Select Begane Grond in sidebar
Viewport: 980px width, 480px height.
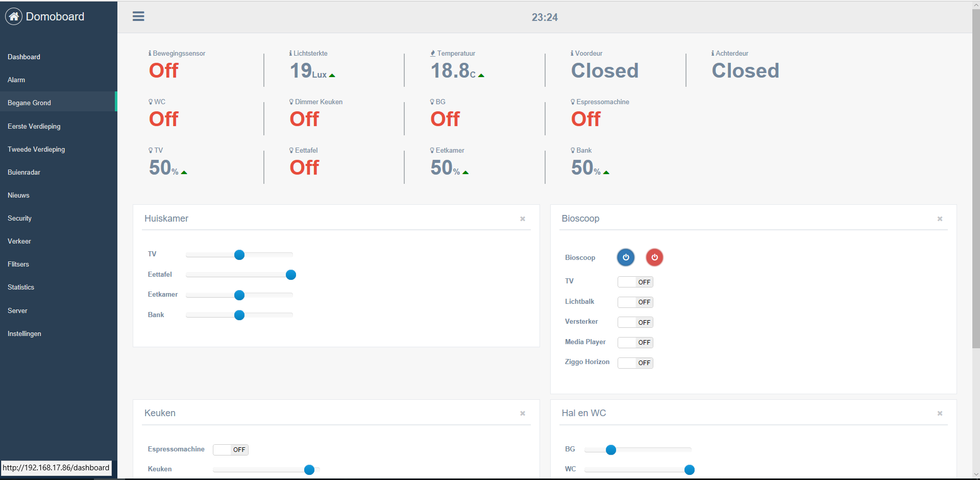59,103
